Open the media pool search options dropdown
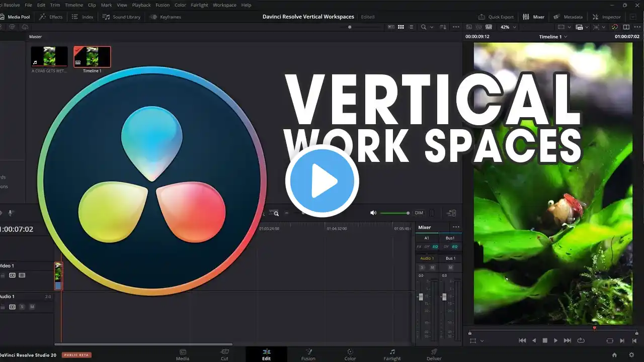The width and height of the screenshot is (644, 362). pyautogui.click(x=431, y=27)
